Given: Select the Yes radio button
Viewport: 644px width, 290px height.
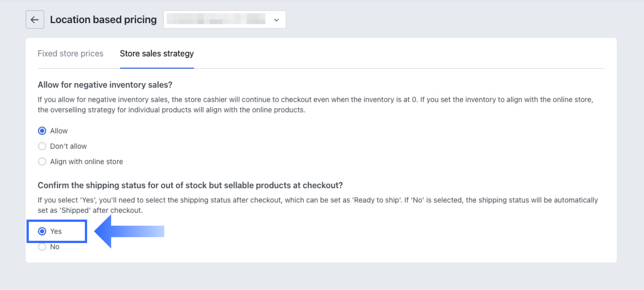Looking at the screenshot, I should [42, 231].
